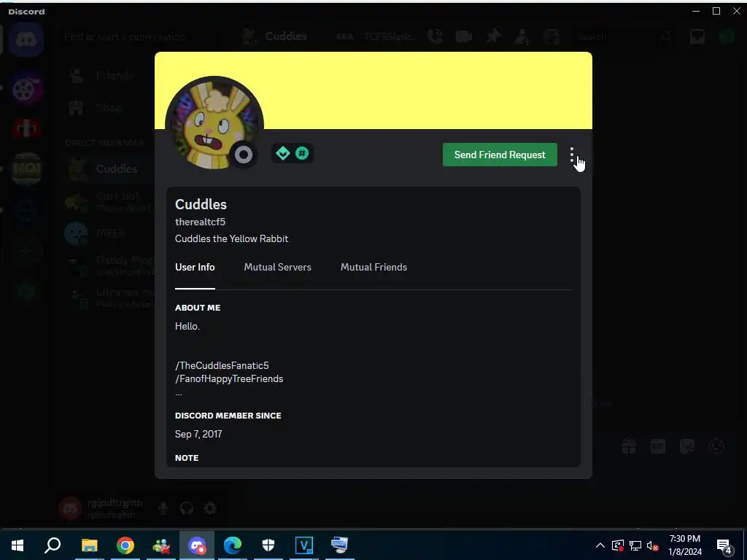Open the Inbox icon in header

(697, 36)
